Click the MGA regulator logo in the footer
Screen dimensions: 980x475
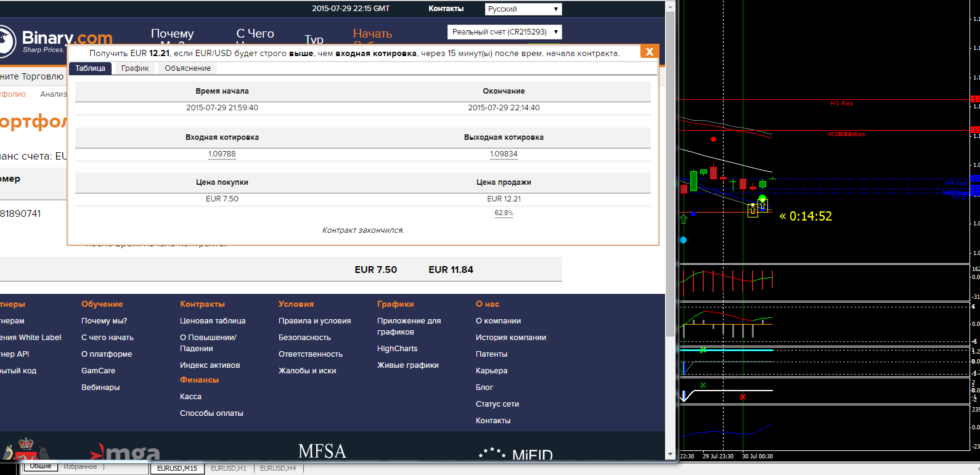pyautogui.click(x=125, y=453)
